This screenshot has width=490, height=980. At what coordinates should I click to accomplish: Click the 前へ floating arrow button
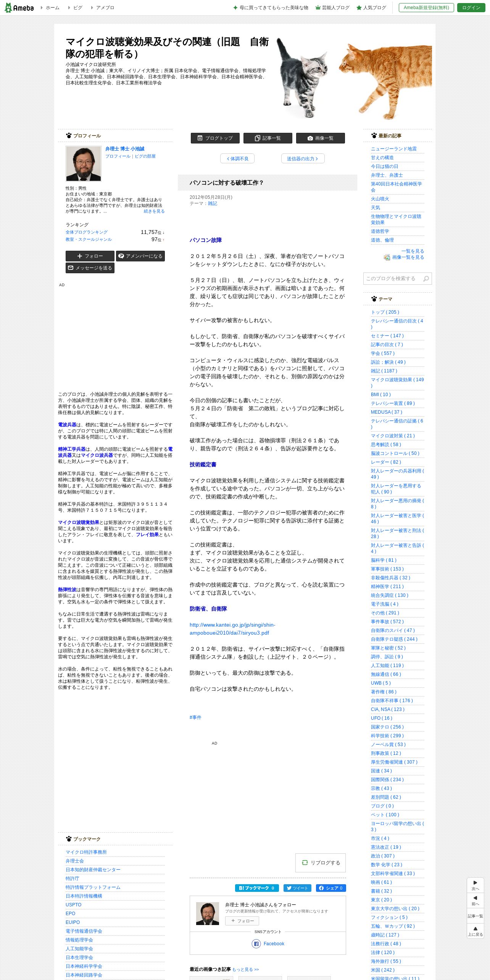475,900
